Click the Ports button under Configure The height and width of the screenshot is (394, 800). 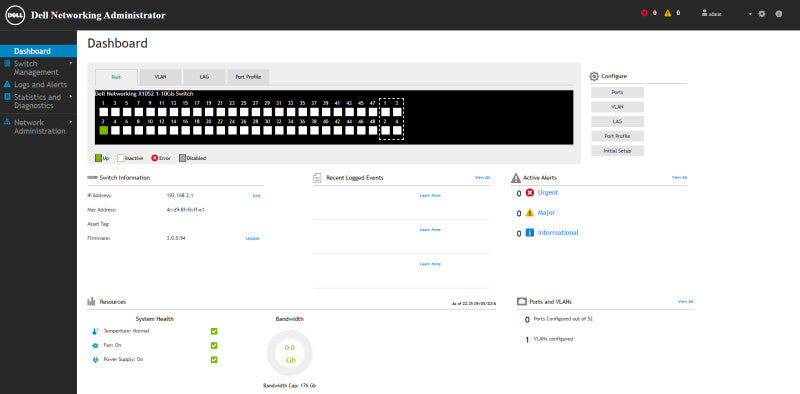617,92
